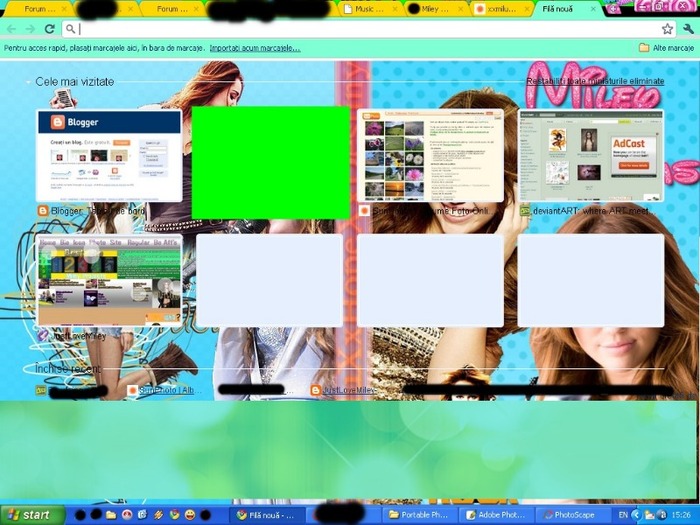
Task: Switch to the second Forum tab
Action: coord(172,8)
